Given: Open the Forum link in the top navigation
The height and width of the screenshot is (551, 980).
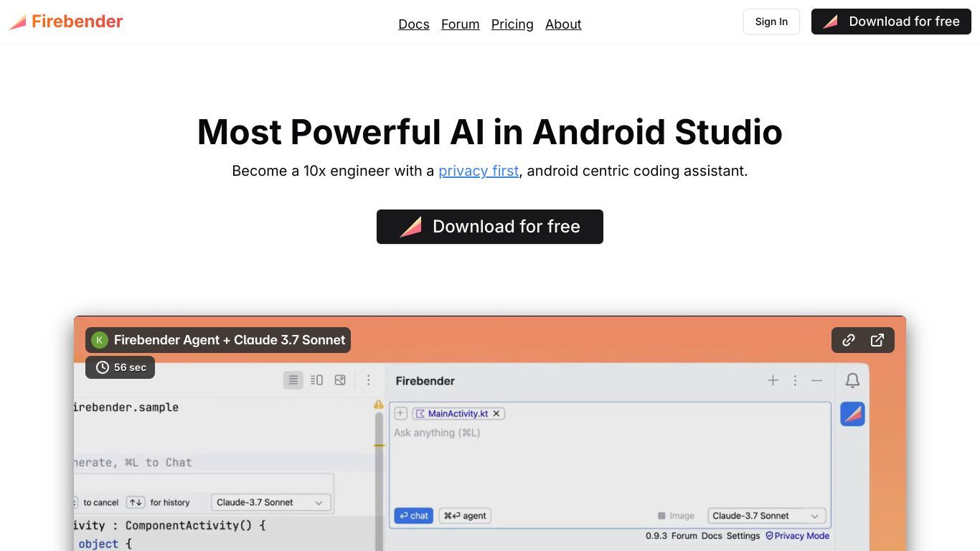Looking at the screenshot, I should click(x=460, y=24).
